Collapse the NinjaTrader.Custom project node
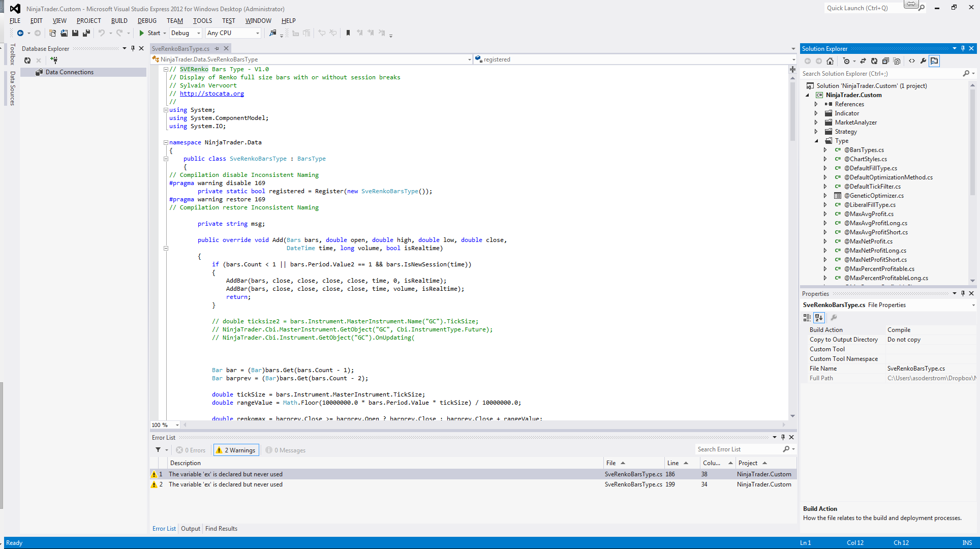The width and height of the screenshot is (980, 549). pos(808,95)
